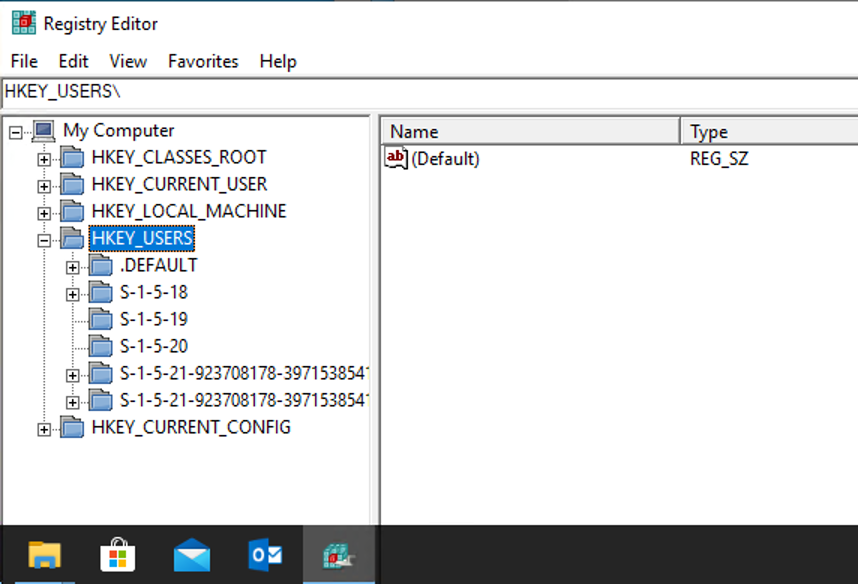Viewport: 858px width, 584px height.
Task: Expand the HKEY_CLASSES_ROOT hive
Action: pyautogui.click(x=44, y=159)
